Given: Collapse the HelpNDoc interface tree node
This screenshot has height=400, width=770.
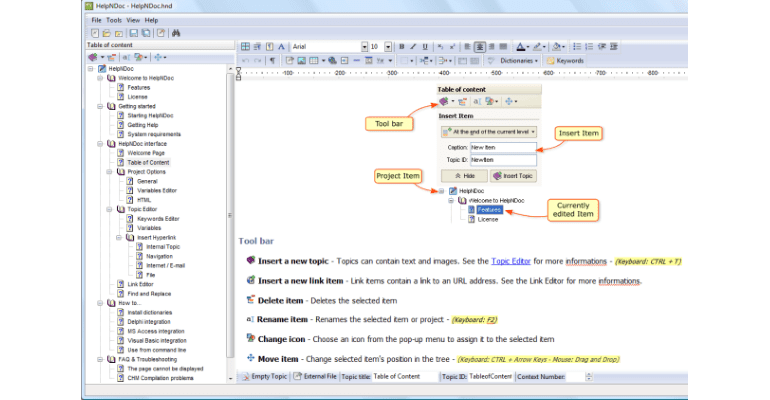Looking at the screenshot, I should click(x=100, y=144).
